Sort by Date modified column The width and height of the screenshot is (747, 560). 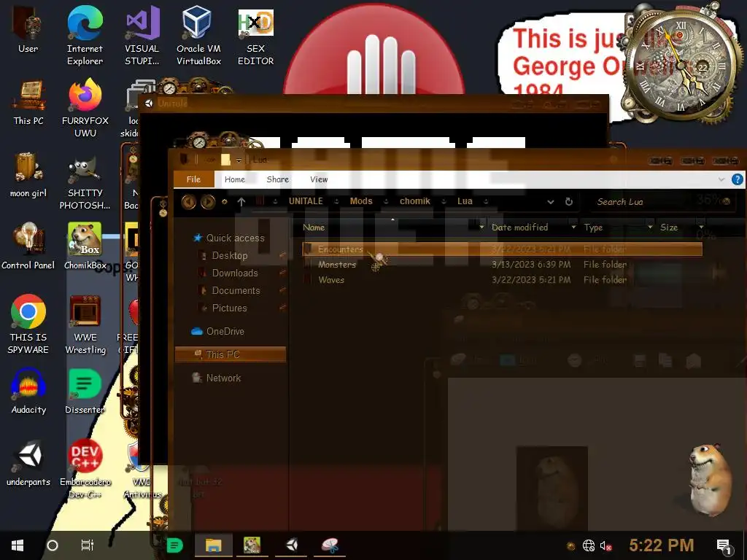pyautogui.click(x=519, y=227)
